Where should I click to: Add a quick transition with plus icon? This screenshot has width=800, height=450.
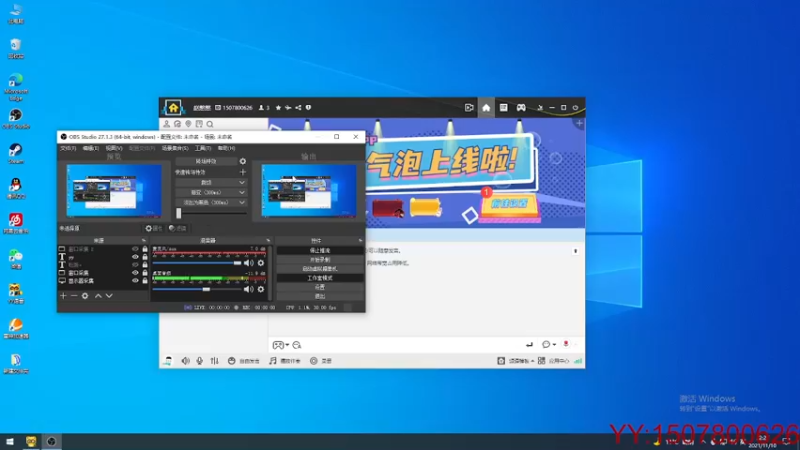[x=243, y=172]
